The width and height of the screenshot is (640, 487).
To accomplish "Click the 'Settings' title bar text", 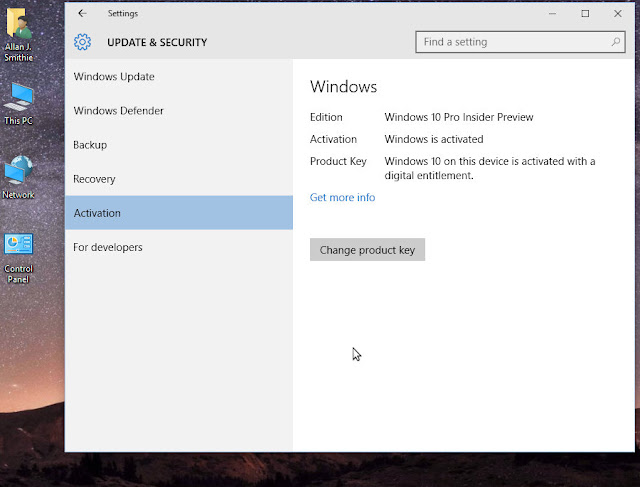I will (123, 13).
